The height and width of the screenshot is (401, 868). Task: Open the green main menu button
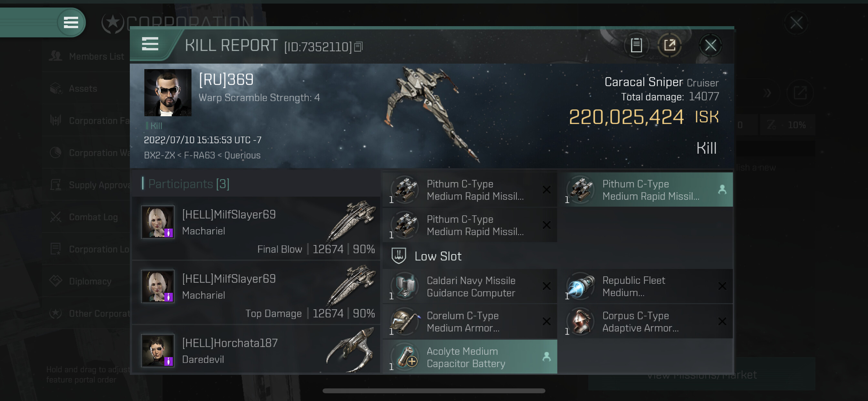pos(71,23)
